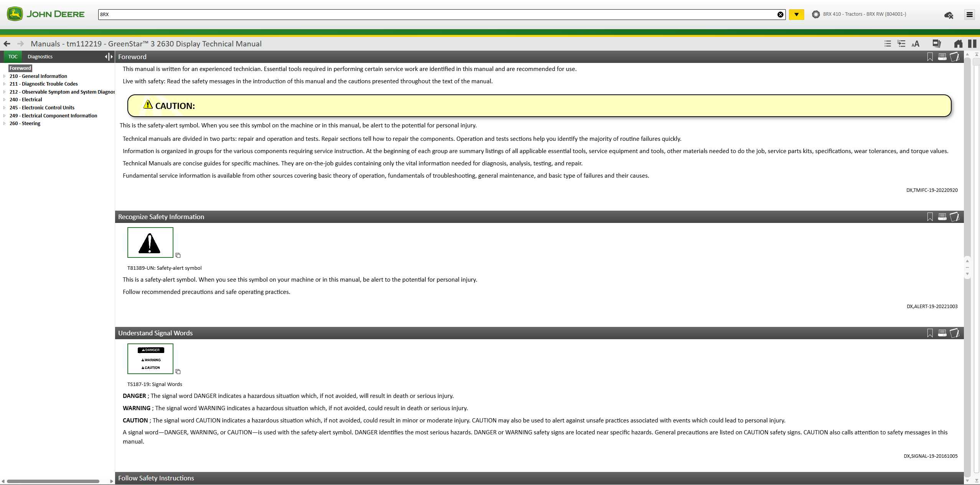Switch to the Diagnostics tab
Image resolution: width=980 pixels, height=485 pixels.
pyautogui.click(x=40, y=57)
